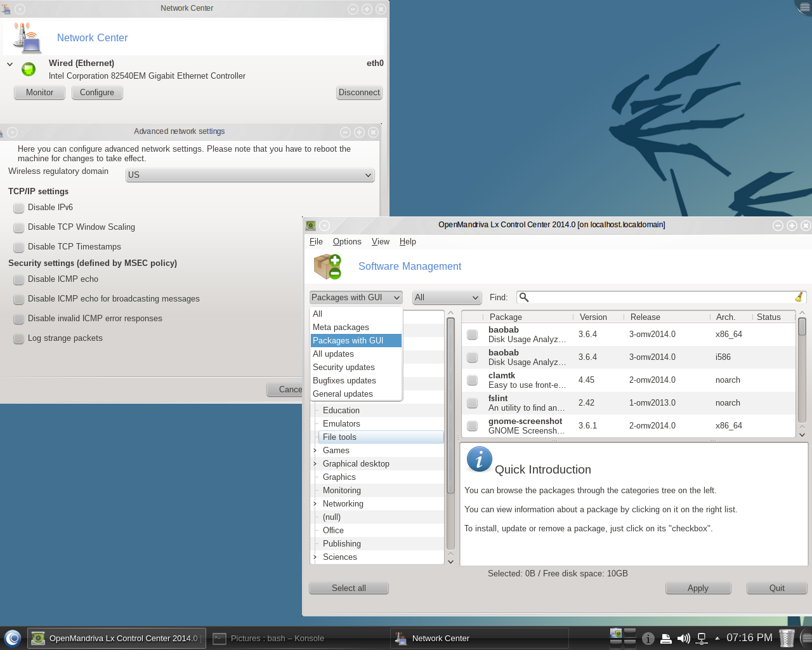The width and height of the screenshot is (812, 650).
Task: Open the 'All' status filter dropdown
Action: tap(447, 298)
